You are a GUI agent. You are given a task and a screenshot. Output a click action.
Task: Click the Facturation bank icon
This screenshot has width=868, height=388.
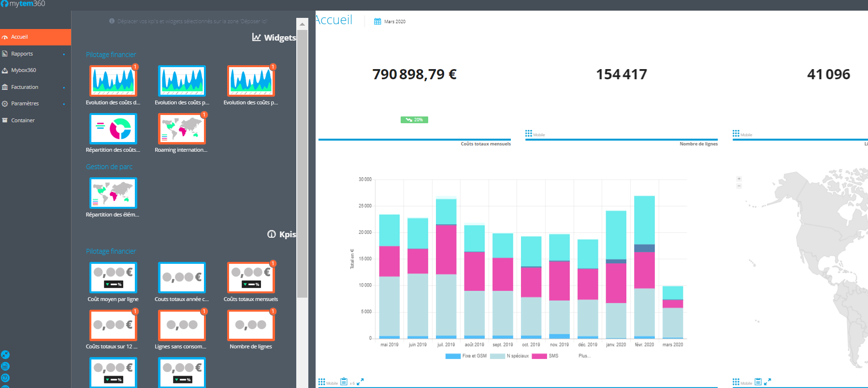5,87
